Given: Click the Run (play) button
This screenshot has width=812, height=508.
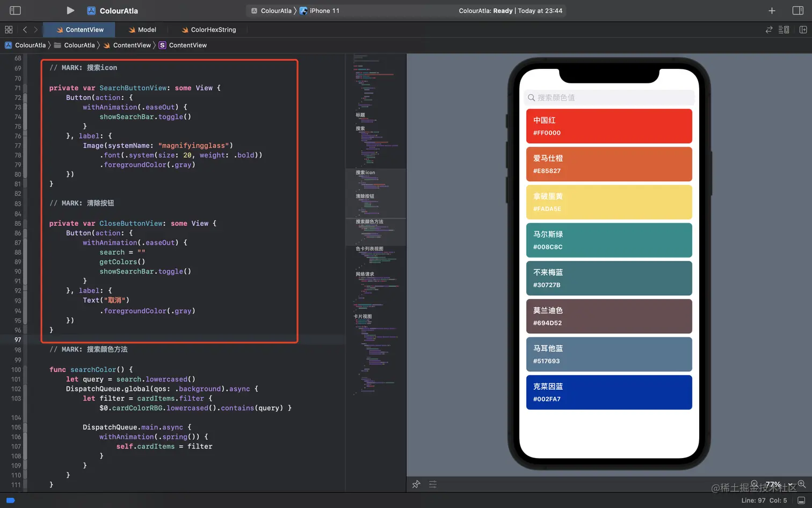Looking at the screenshot, I should pyautogui.click(x=70, y=10).
